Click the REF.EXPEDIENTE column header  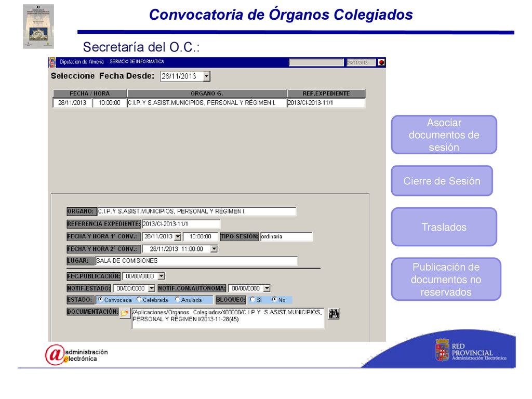coord(326,94)
